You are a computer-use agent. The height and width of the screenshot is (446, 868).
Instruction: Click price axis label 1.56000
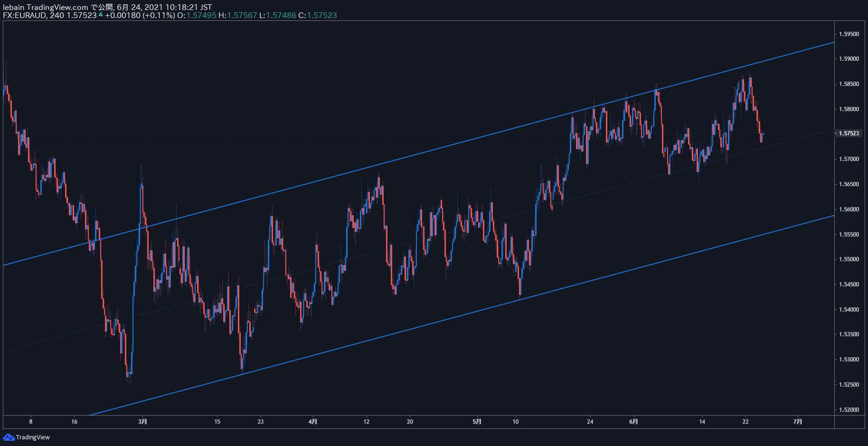click(x=849, y=209)
